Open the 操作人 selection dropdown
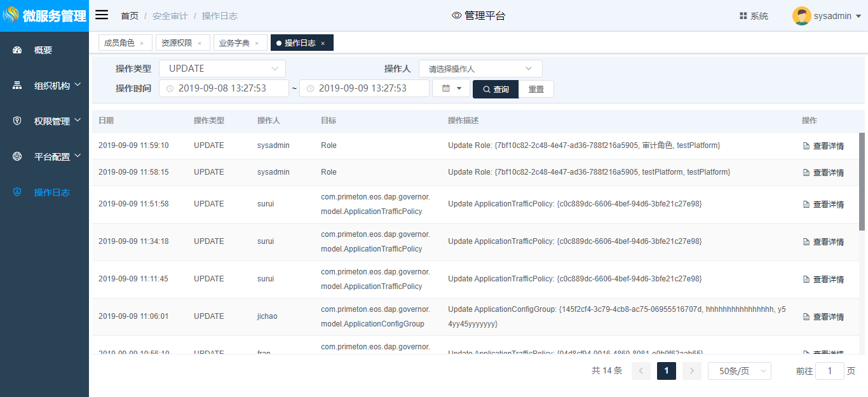Image resolution: width=868 pixels, height=397 pixels. (480, 69)
